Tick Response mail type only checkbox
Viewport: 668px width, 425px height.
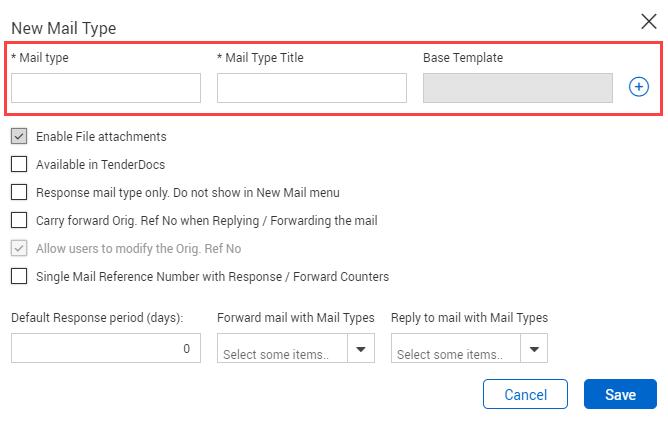pos(19,192)
